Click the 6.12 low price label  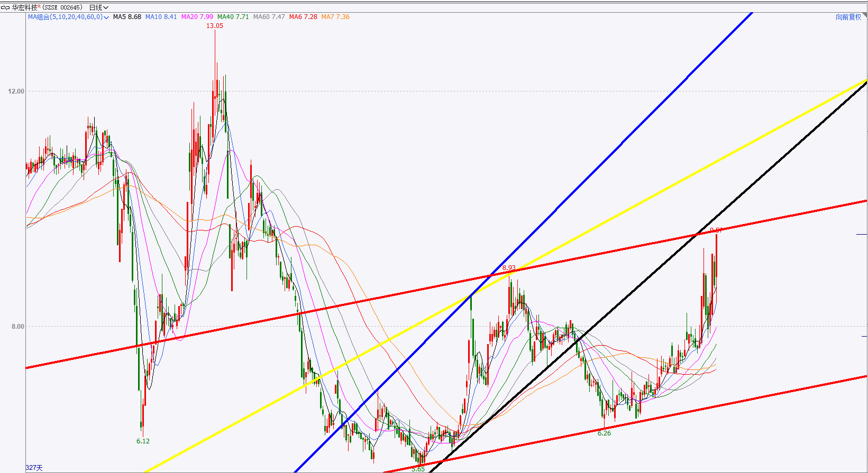tap(143, 441)
